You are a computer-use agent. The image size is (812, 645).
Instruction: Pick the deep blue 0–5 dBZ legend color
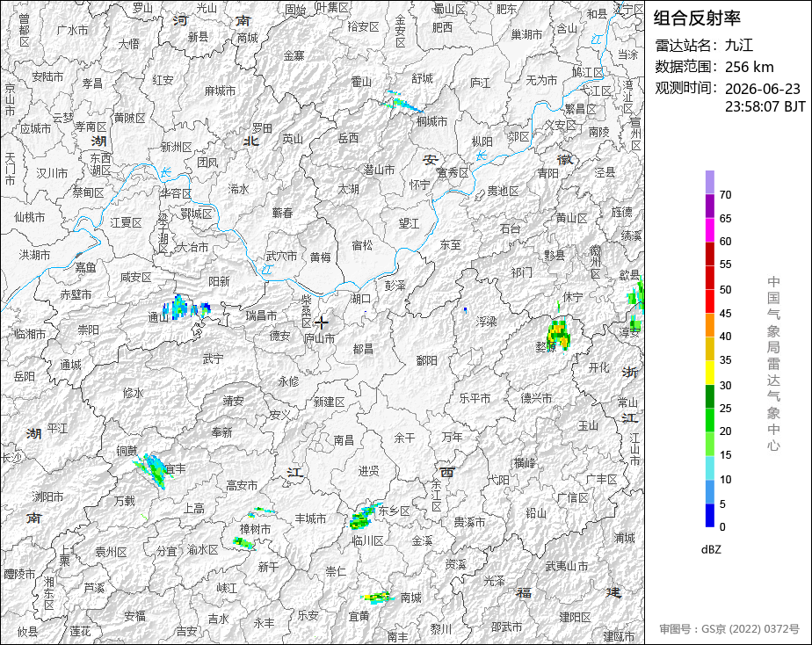[709, 515]
